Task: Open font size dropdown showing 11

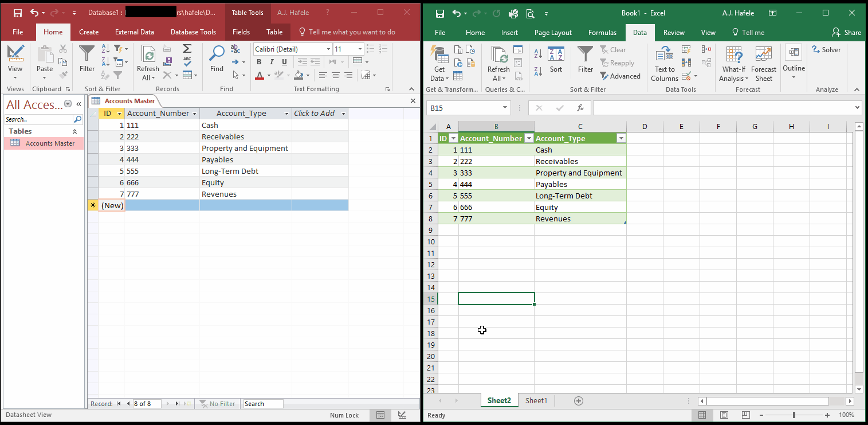Action: (x=360, y=49)
